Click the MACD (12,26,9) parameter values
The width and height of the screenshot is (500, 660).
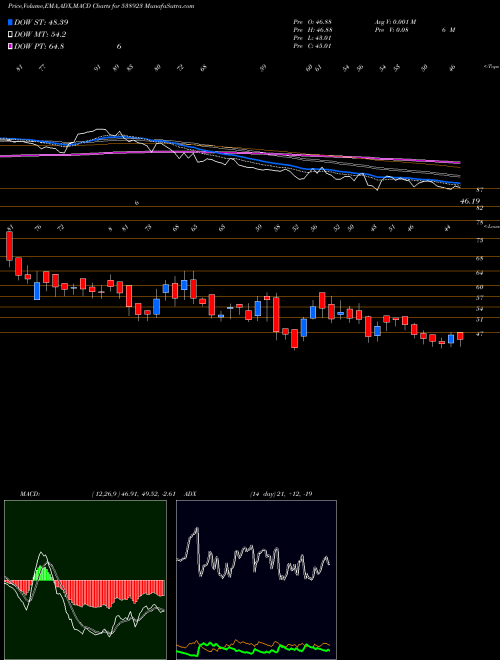coord(136,494)
